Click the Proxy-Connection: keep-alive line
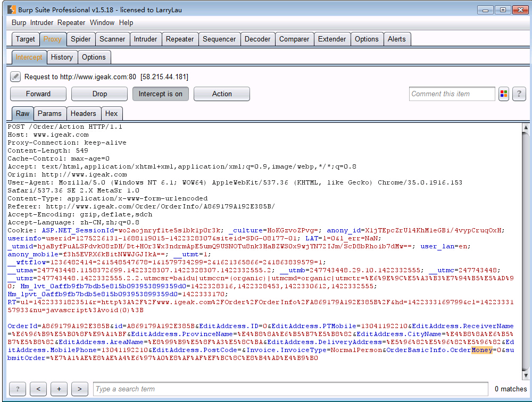532x402 pixels. (x=67, y=143)
